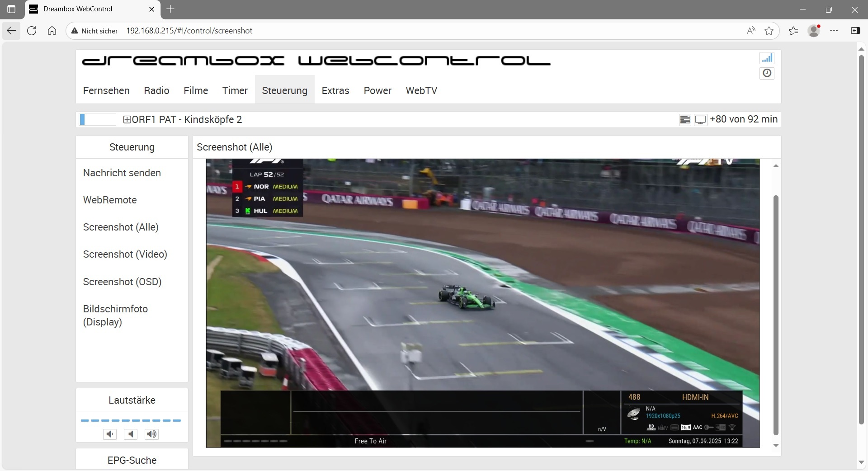Set volume on the dashed Lautstärke bar
868x471 pixels.
coord(131,420)
